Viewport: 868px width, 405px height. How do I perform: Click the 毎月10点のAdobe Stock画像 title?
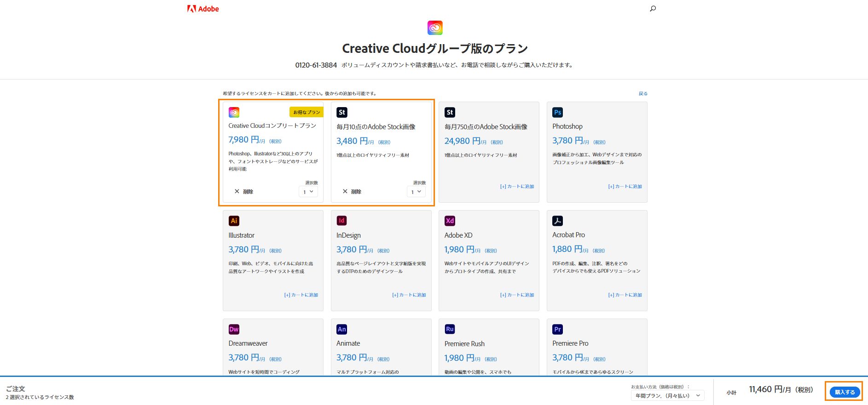[376, 127]
